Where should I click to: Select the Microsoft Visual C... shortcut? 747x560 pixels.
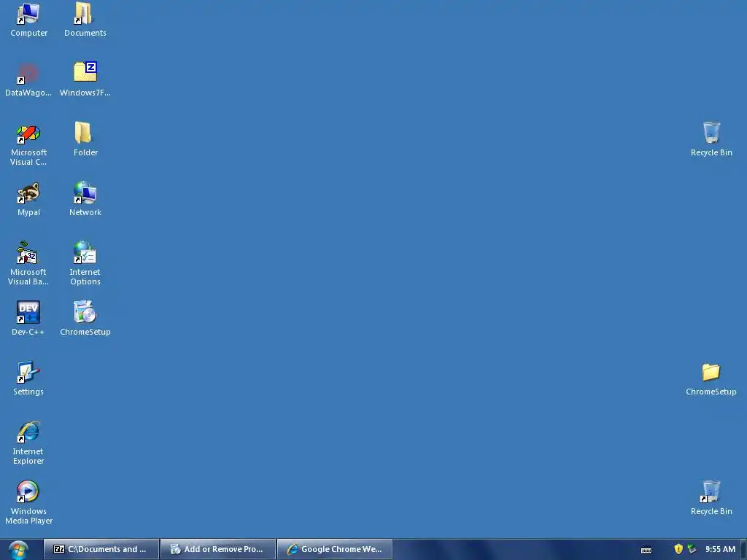click(28, 145)
